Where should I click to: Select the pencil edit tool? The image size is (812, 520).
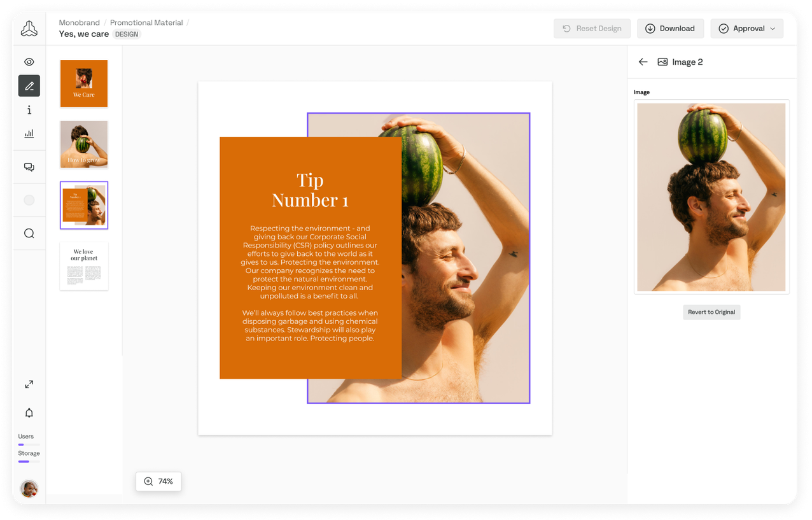click(29, 86)
